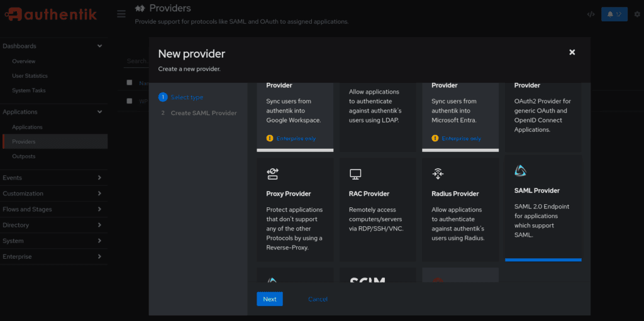
Task: Toggle the select-all checkbox in table header
Action: click(x=130, y=82)
